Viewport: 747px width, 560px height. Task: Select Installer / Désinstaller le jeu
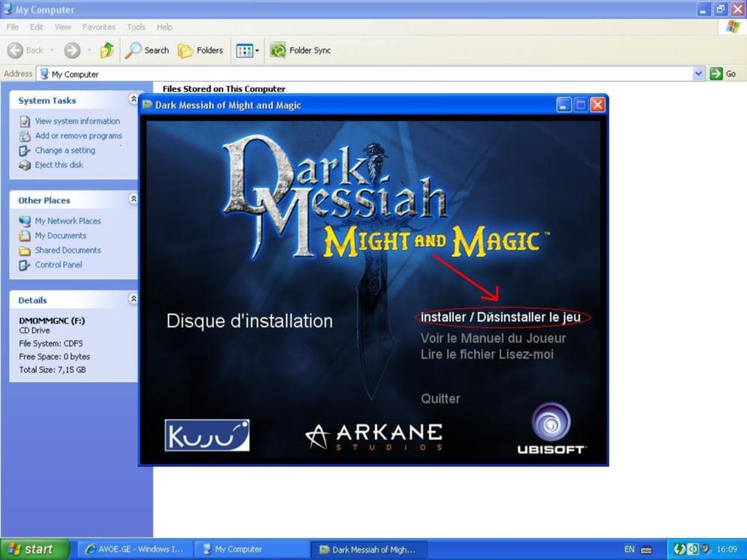coord(500,317)
